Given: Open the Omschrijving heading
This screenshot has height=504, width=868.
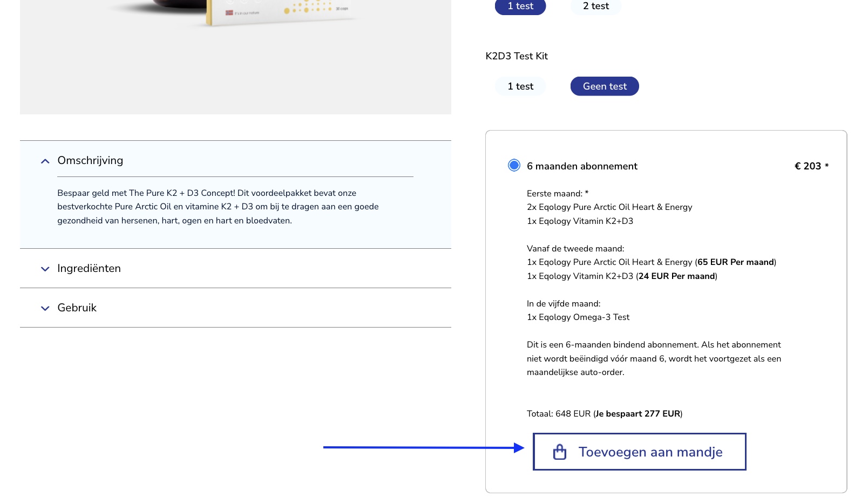Looking at the screenshot, I should point(90,160).
